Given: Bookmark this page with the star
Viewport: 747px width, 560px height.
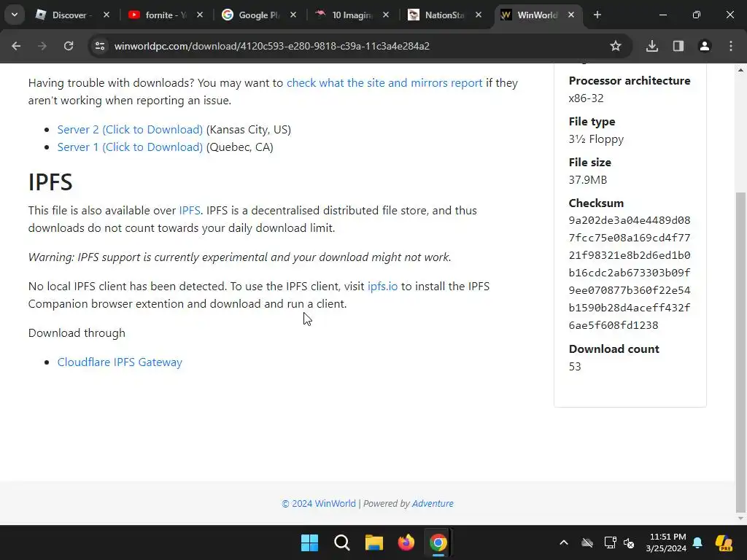Looking at the screenshot, I should [x=616, y=46].
